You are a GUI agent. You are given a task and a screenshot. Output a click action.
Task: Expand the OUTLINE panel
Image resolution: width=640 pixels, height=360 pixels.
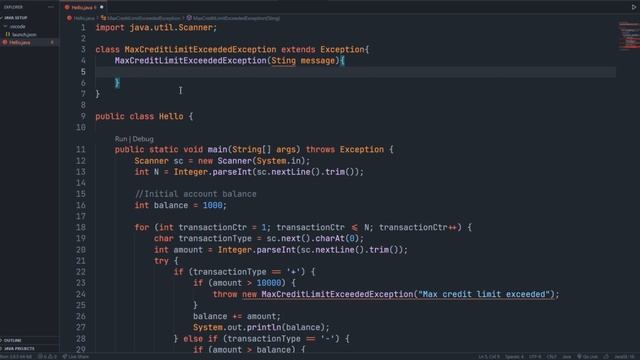pos(12,340)
